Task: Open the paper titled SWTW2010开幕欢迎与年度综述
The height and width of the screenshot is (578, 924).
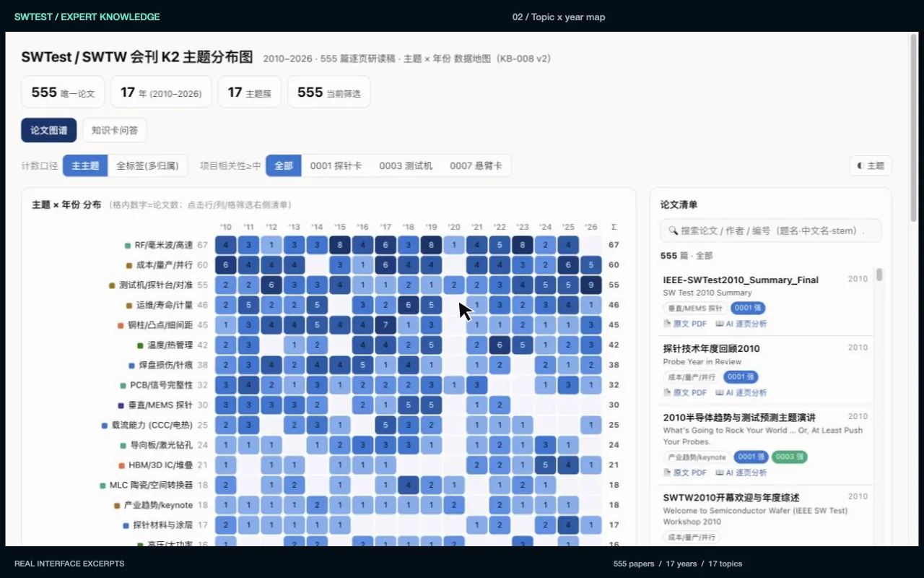Action: 731,498
